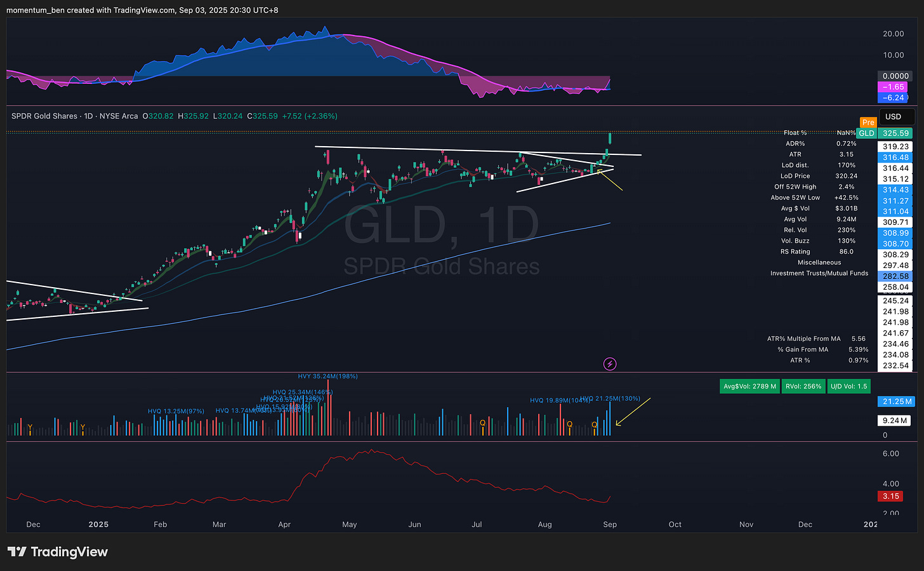The height and width of the screenshot is (571, 924).
Task: Click the green GLD symbol label
Action: click(866, 133)
